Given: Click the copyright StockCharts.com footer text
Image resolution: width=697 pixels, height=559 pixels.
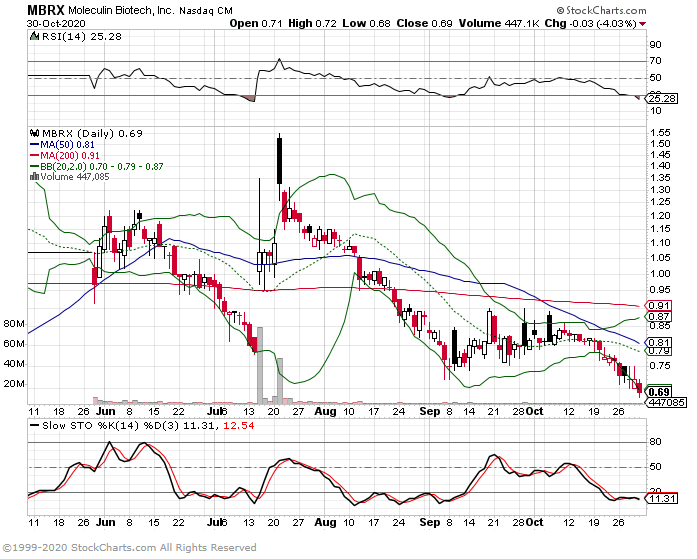Looking at the screenshot, I should tap(129, 549).
